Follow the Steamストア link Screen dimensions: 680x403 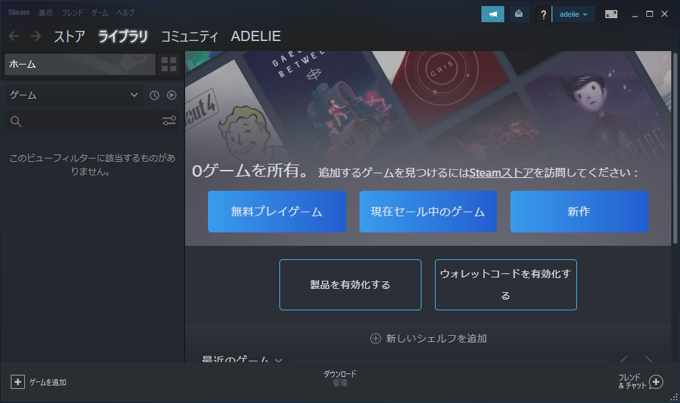click(501, 173)
